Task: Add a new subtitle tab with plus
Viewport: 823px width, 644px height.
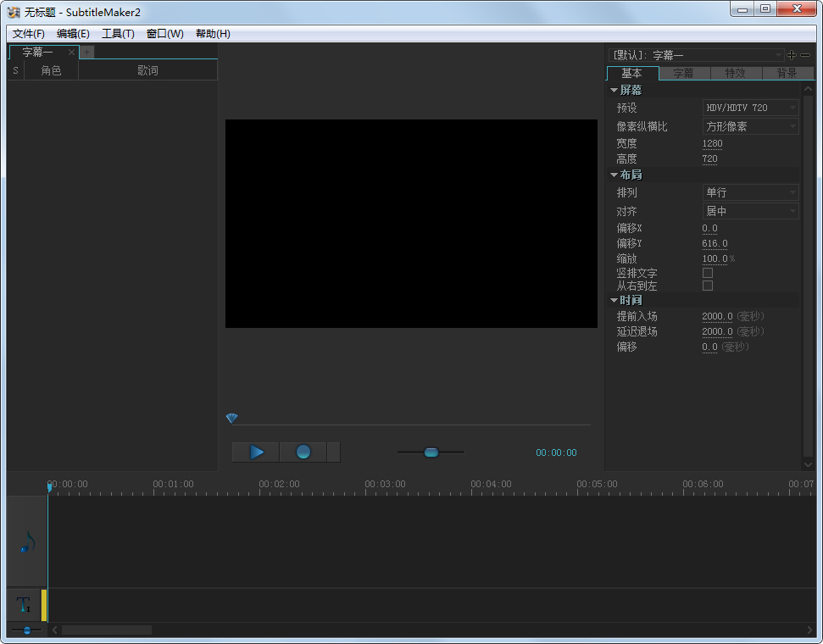Action: (x=86, y=52)
